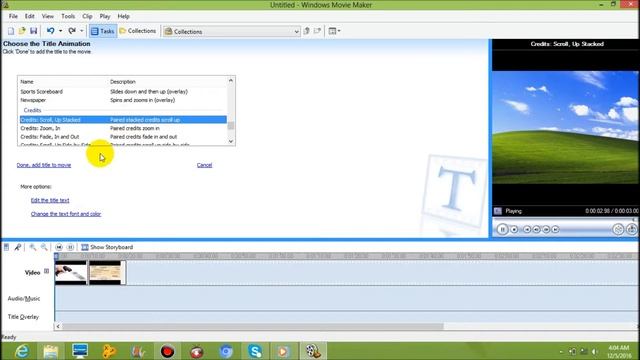Toggle the Tasks pane button
The width and height of the screenshot is (640, 360).
(102, 31)
